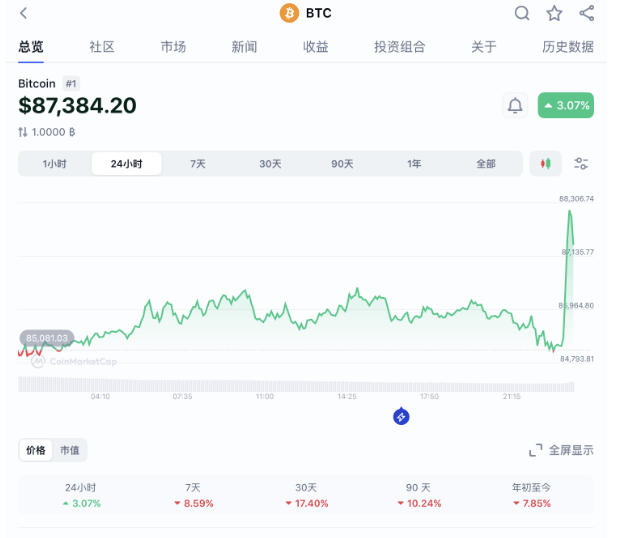Switch chart to 市值 mode
This screenshot has width=625, height=538.
(69, 450)
